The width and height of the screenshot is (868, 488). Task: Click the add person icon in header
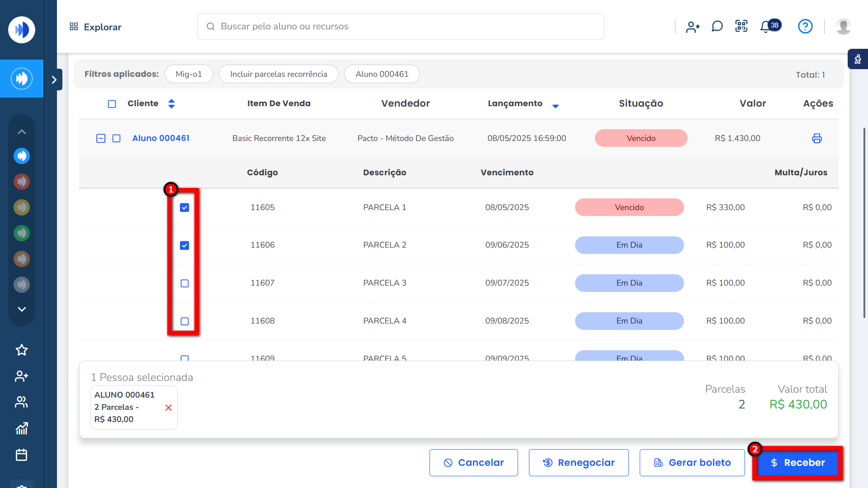(x=693, y=27)
